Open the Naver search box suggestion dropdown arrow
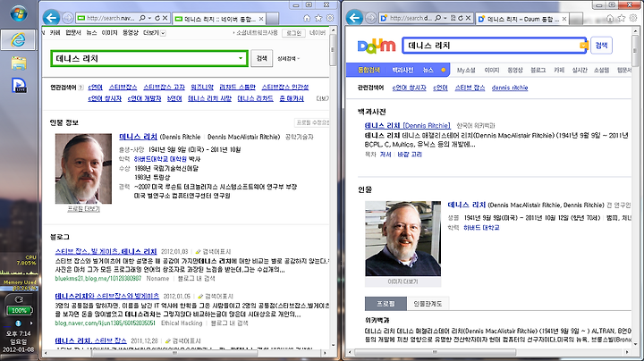The height and width of the screenshot is (361, 644). coord(241,58)
